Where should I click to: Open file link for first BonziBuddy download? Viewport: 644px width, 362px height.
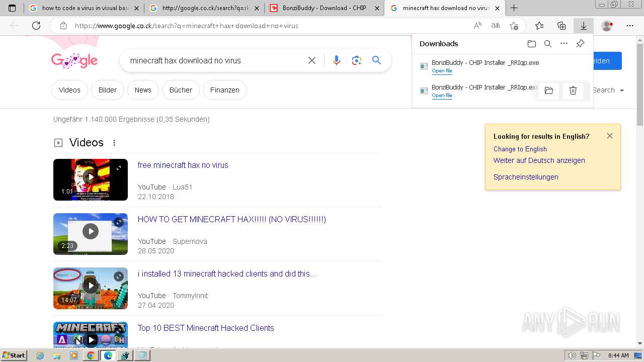coord(442,71)
